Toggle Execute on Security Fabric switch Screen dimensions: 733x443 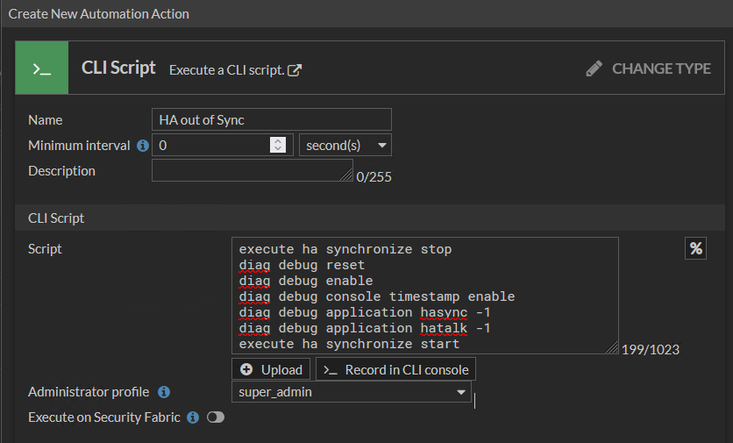215,417
